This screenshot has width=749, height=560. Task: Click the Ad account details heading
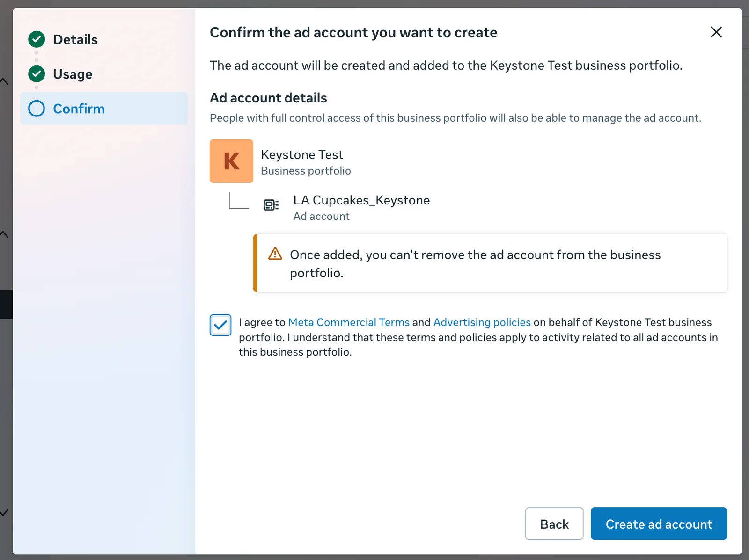tap(268, 98)
